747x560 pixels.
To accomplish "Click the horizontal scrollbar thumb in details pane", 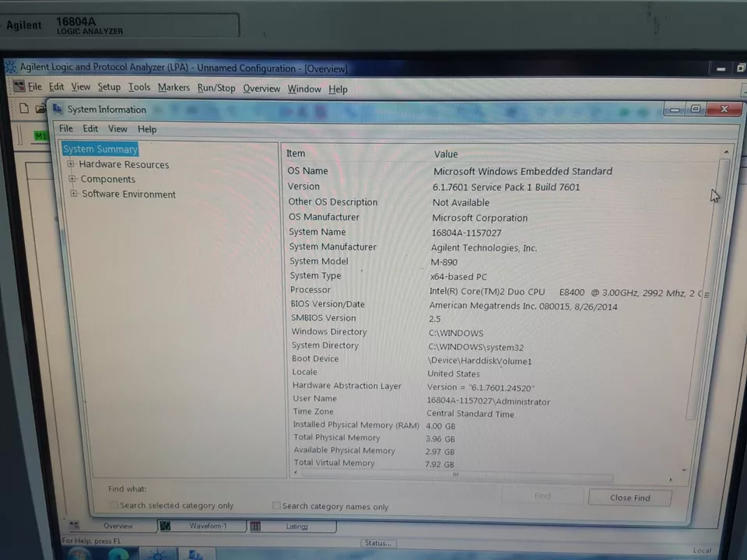I will click(457, 474).
